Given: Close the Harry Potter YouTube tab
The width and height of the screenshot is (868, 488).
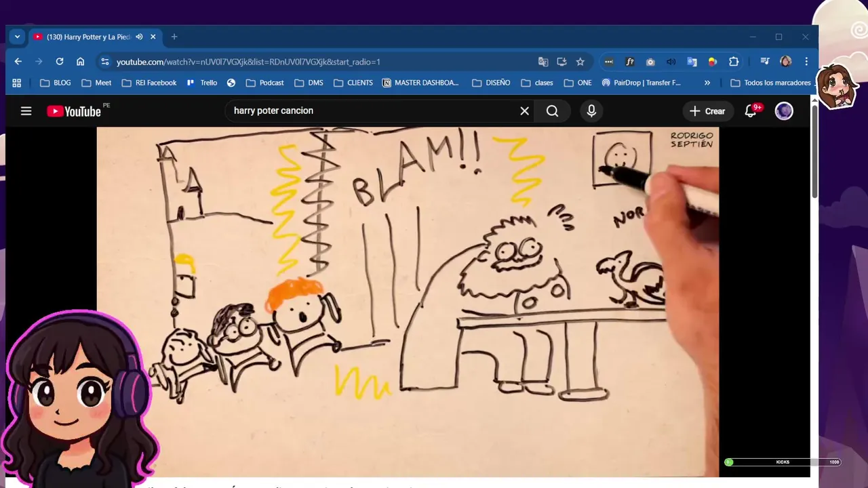Looking at the screenshot, I should (x=153, y=37).
